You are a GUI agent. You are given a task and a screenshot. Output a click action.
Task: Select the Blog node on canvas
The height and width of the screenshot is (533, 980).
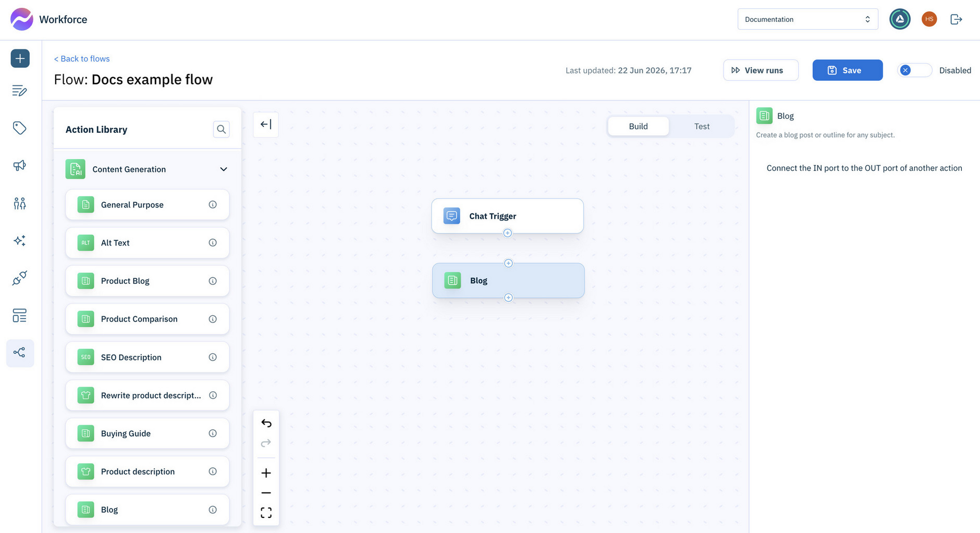click(508, 280)
